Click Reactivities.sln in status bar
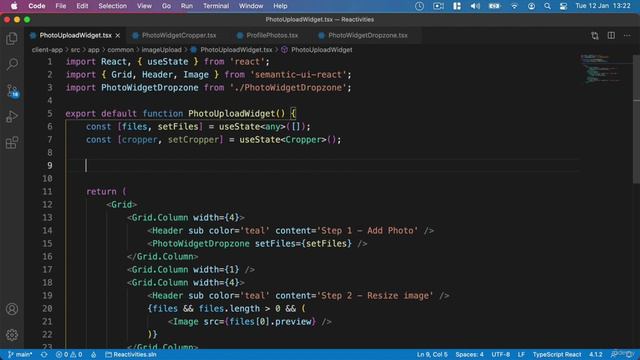 [x=131, y=354]
